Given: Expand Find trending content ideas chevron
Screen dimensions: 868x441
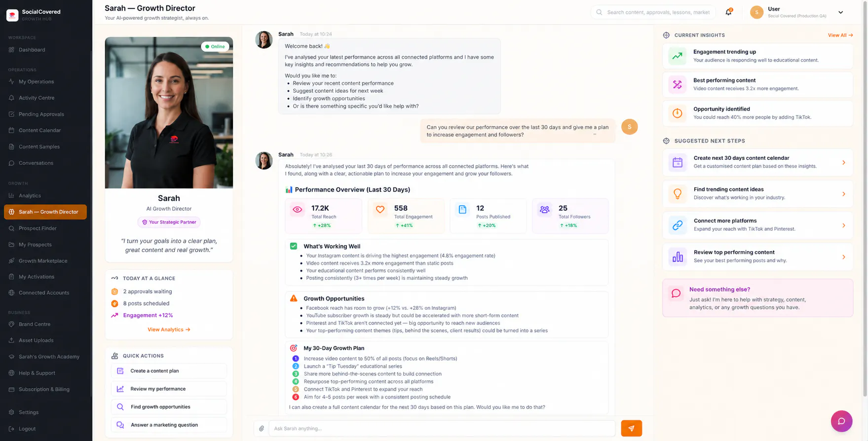Looking at the screenshot, I should pyautogui.click(x=843, y=194).
